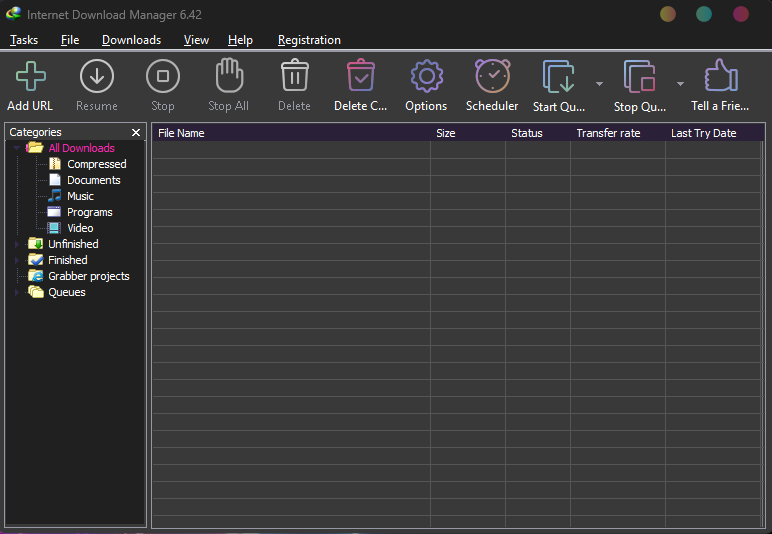This screenshot has height=534, width=772.
Task: Select Grabber projects in the tree
Action: click(x=89, y=276)
